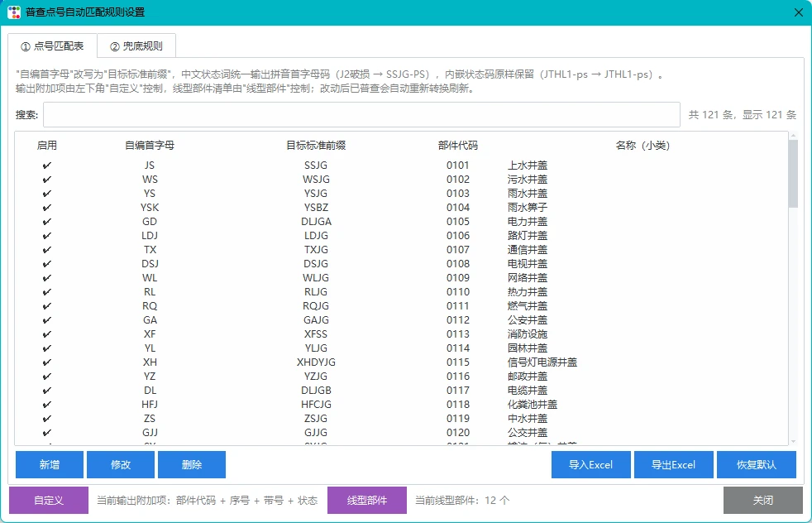
Task: Close the 普查点号自动匹配规则设置 dialog
Action: 799,12
